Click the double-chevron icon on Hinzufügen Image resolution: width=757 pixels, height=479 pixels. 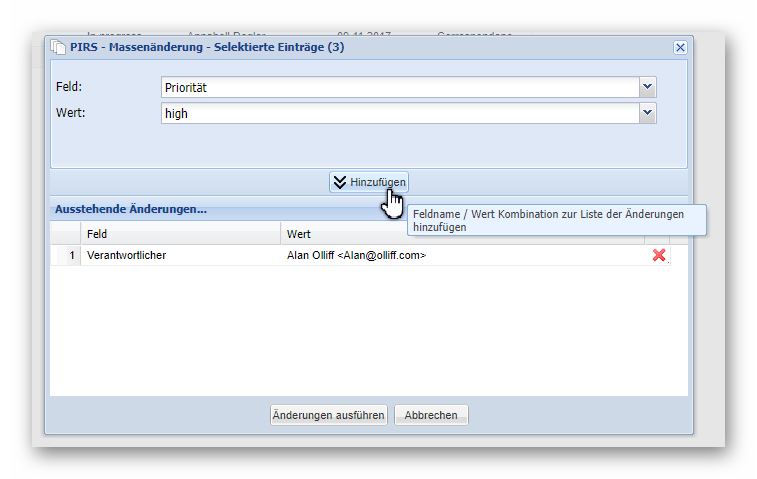point(340,182)
